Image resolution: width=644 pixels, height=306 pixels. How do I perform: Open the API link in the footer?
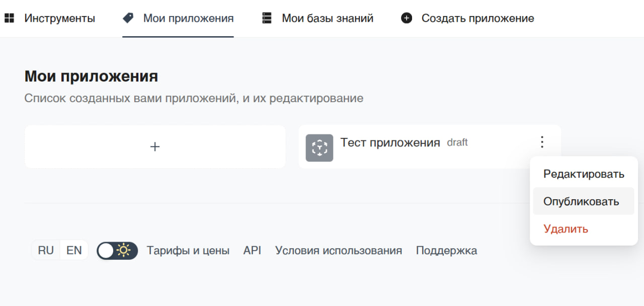click(x=252, y=251)
